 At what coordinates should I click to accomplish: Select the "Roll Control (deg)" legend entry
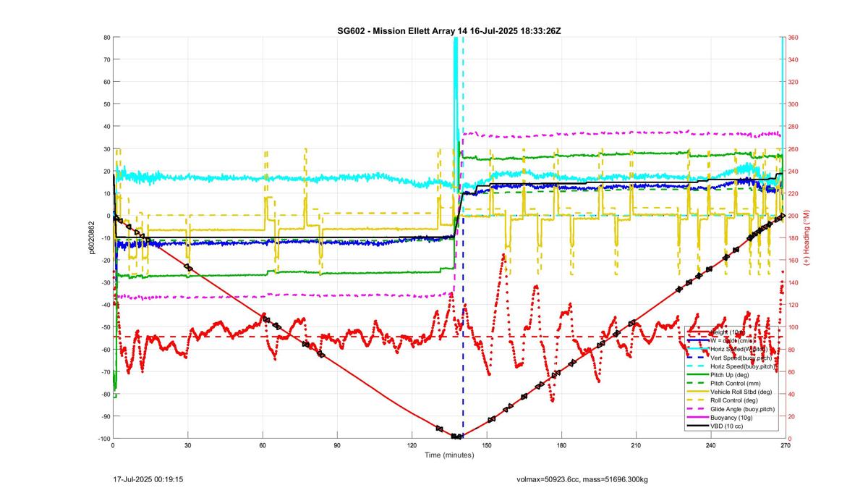pos(734,400)
